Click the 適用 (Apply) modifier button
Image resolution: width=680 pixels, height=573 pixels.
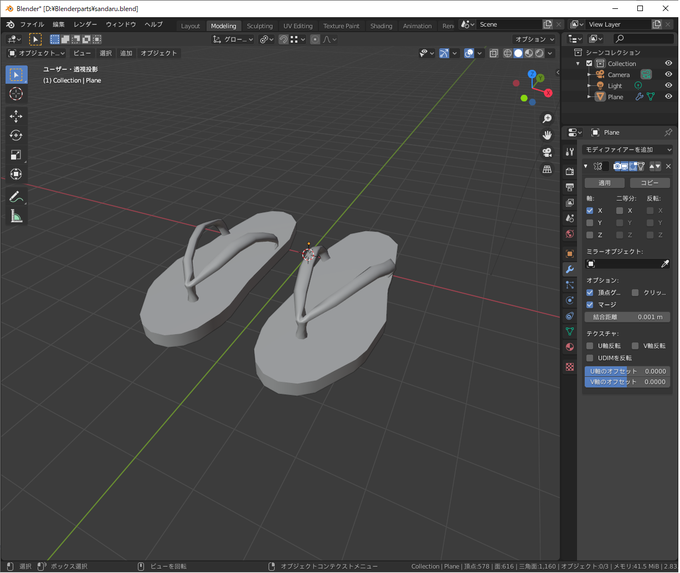[x=605, y=183]
